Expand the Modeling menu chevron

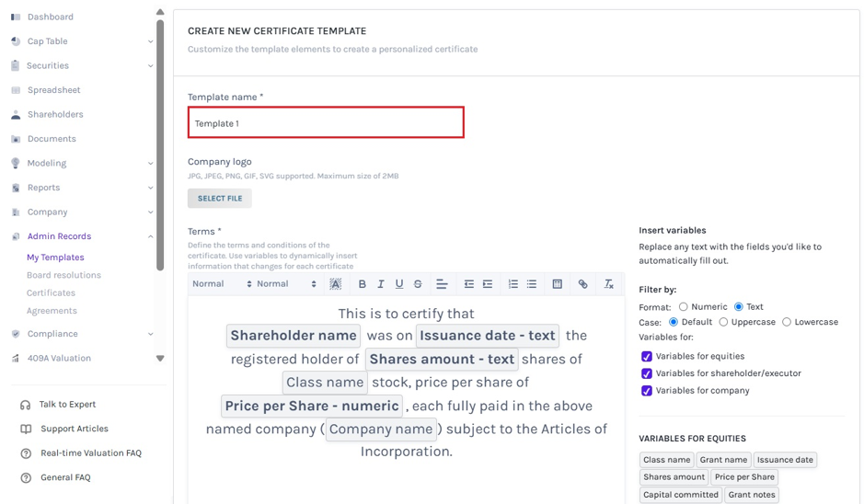(x=150, y=163)
